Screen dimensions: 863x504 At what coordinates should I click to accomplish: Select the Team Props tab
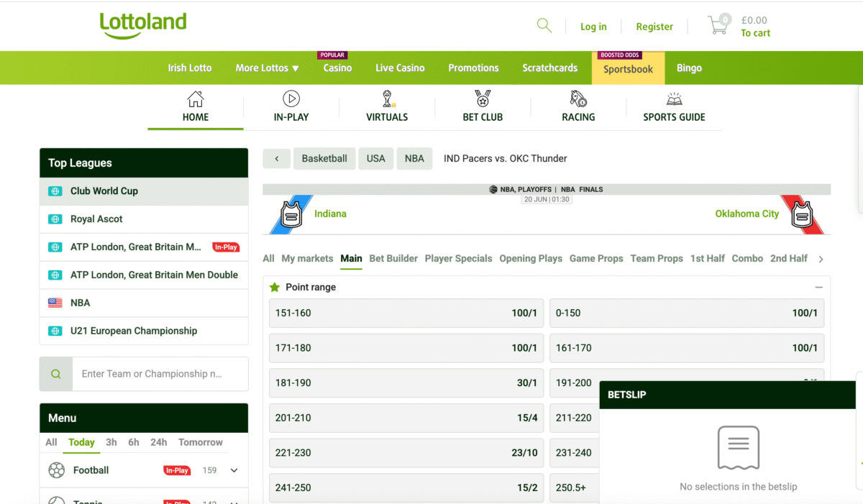tap(657, 259)
